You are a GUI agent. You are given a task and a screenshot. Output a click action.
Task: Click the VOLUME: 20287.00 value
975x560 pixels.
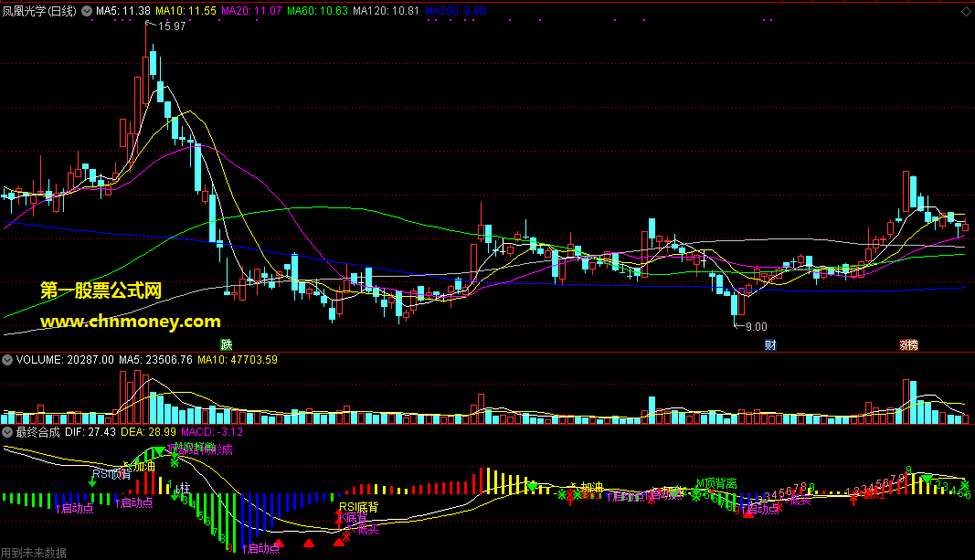point(65,360)
